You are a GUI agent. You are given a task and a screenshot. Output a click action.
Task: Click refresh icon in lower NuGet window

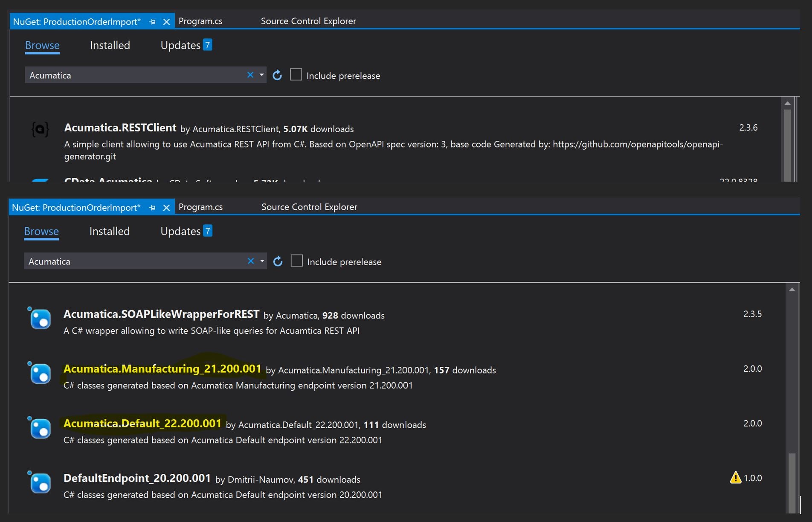coord(278,261)
